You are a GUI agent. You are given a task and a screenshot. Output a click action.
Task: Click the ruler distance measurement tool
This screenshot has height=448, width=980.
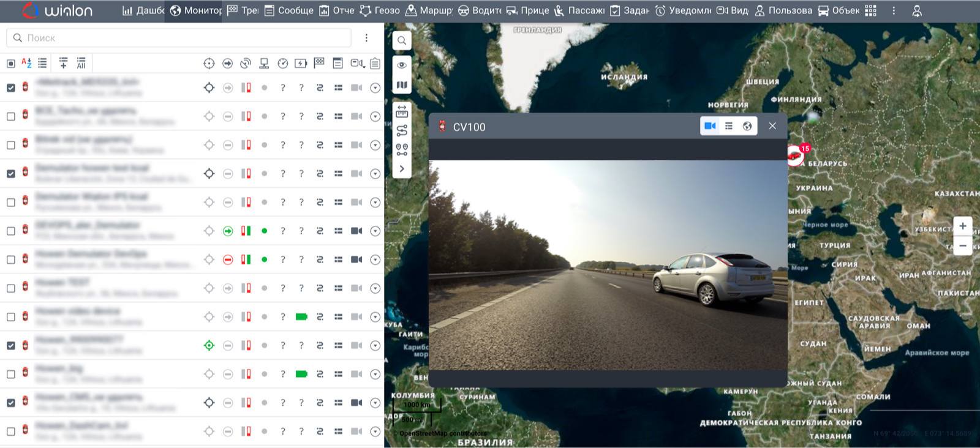point(402,112)
